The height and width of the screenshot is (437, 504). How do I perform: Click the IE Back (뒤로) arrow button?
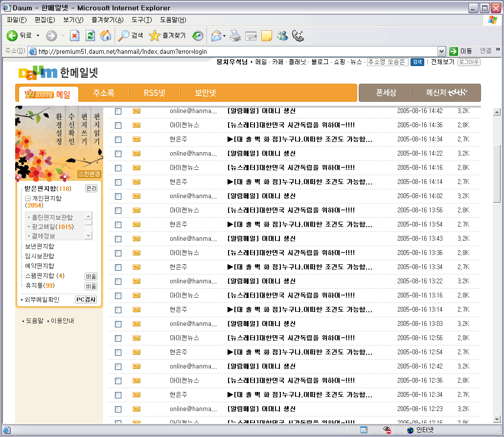click(x=12, y=36)
